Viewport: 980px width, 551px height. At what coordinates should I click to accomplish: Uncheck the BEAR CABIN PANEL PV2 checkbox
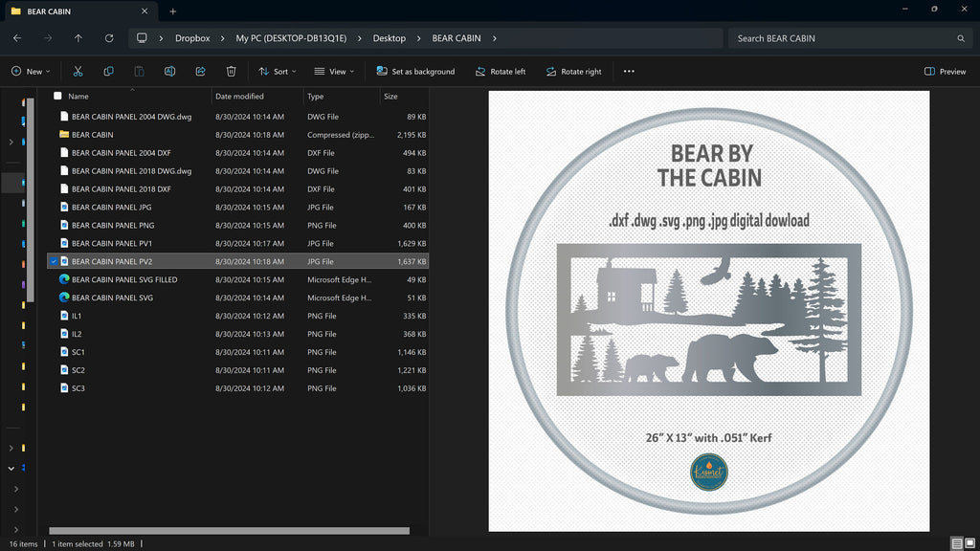[x=54, y=261]
